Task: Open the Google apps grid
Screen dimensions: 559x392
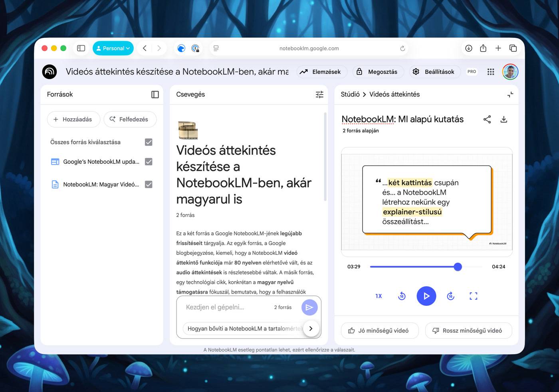Action: [x=491, y=72]
